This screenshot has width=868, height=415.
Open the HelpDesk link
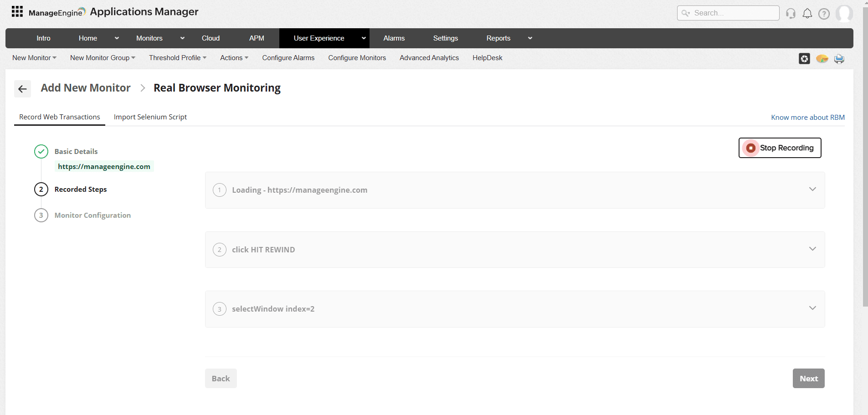click(488, 58)
